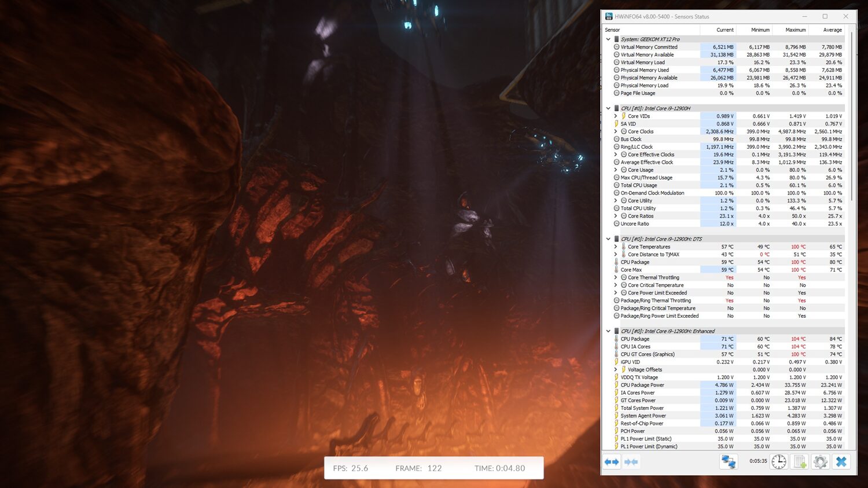This screenshot has height=488, width=868.
Task: Open sensor settings gear icon
Action: [820, 462]
